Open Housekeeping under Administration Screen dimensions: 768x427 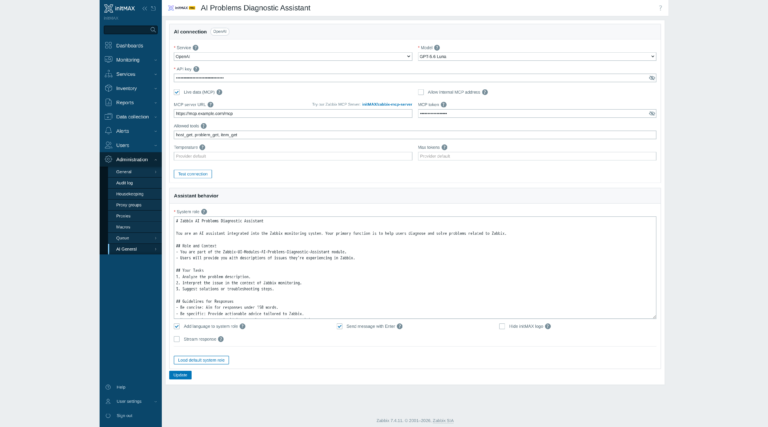coord(130,194)
